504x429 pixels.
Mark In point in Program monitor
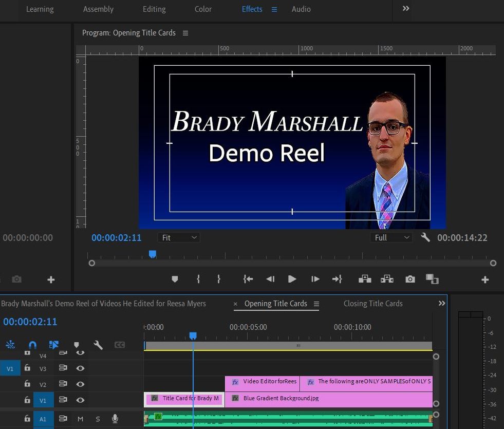pyautogui.click(x=198, y=279)
